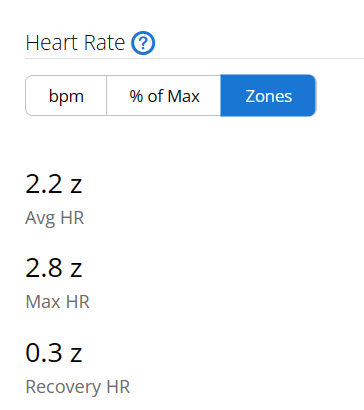Click the word Max in % of Max
Screen dimensions: 364x410
pos(184,96)
